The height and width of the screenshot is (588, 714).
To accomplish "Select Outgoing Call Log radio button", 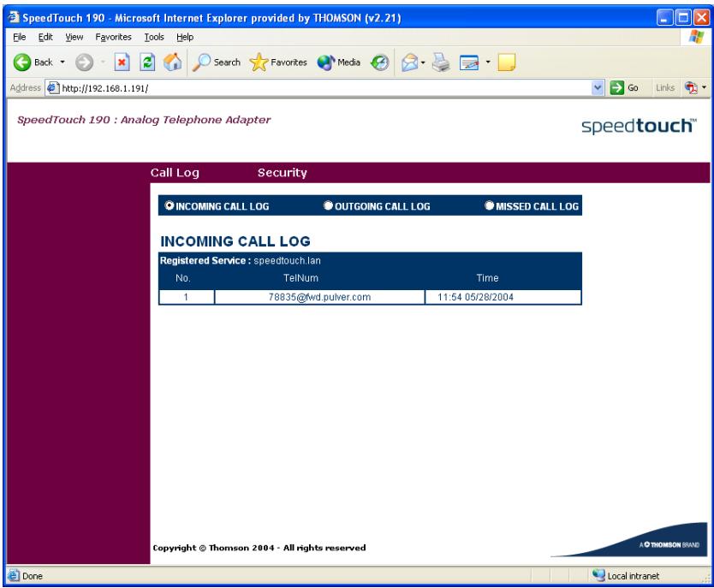I will (328, 205).
